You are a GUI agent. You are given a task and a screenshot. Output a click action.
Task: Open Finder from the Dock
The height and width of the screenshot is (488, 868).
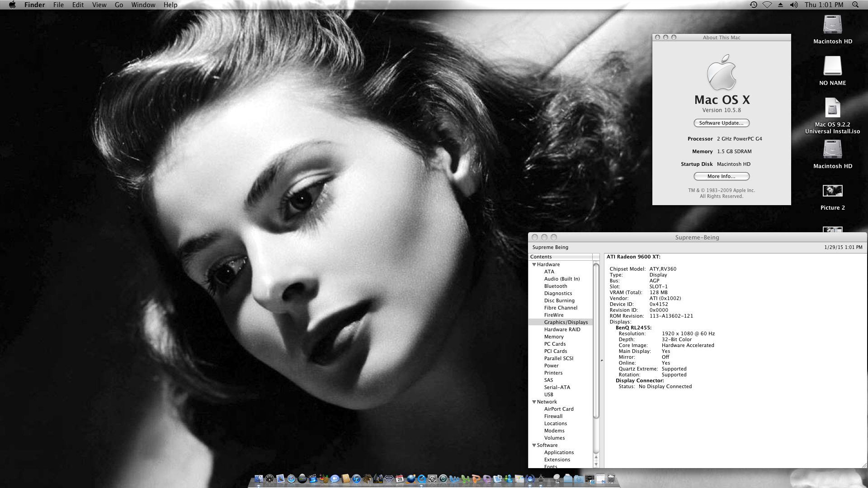pos(259,479)
